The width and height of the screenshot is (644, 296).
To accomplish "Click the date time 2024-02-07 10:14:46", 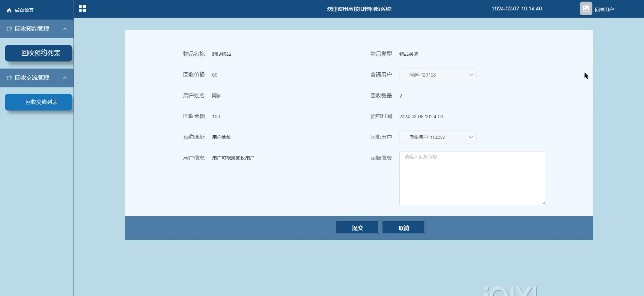I will point(517,9).
